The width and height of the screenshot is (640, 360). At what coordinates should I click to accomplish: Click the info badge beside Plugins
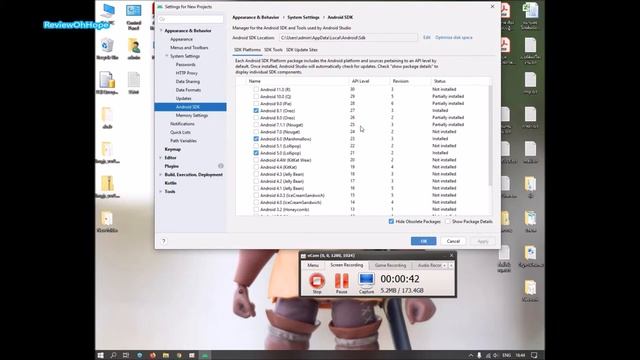221,166
